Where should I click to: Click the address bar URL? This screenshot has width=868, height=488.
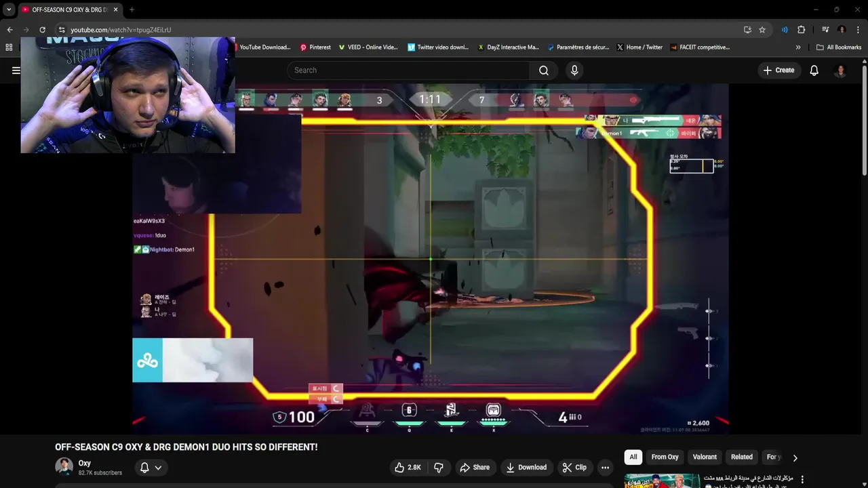click(121, 30)
